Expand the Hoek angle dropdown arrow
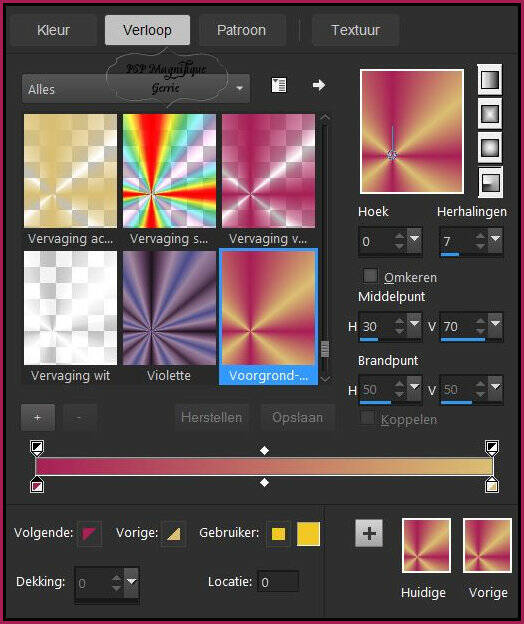The height and width of the screenshot is (624, 524). [415, 239]
